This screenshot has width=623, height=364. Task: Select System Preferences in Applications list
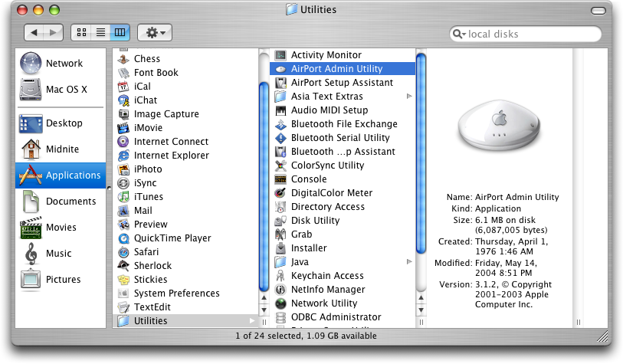pos(176,293)
